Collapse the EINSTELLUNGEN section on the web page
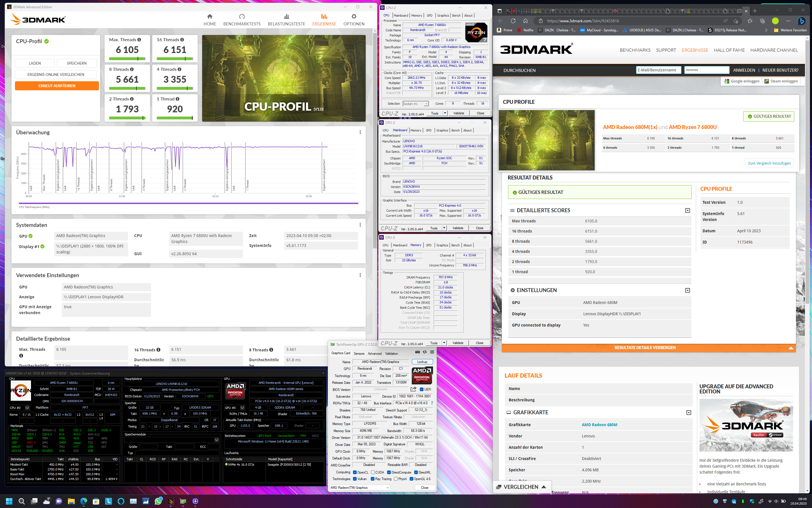This screenshot has width=812, height=508. point(687,290)
